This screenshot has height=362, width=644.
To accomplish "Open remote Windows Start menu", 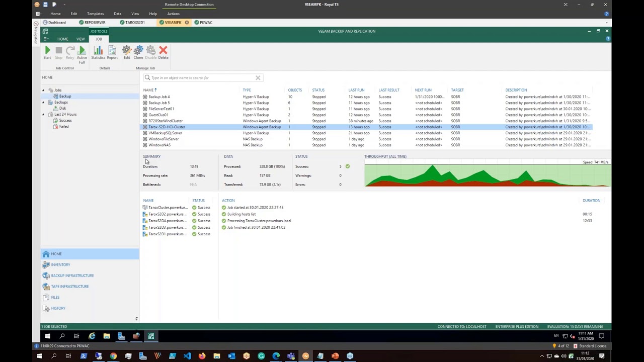I will 47,336.
